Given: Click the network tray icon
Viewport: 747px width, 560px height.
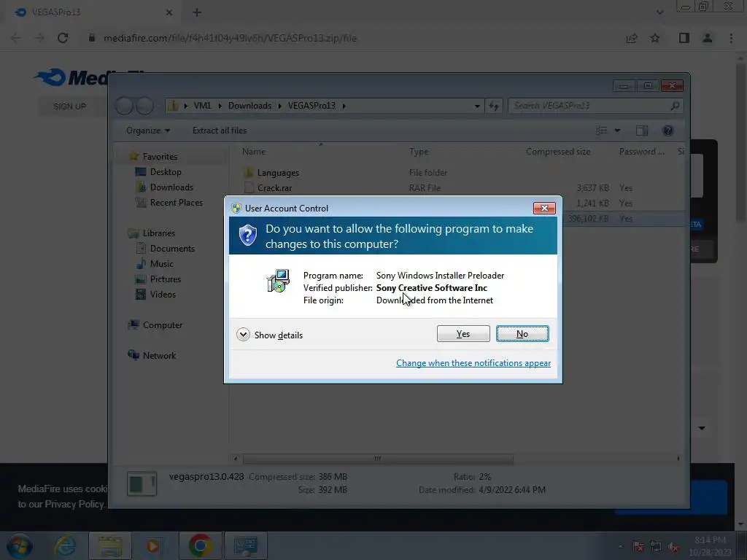Looking at the screenshot, I should pos(656,547).
